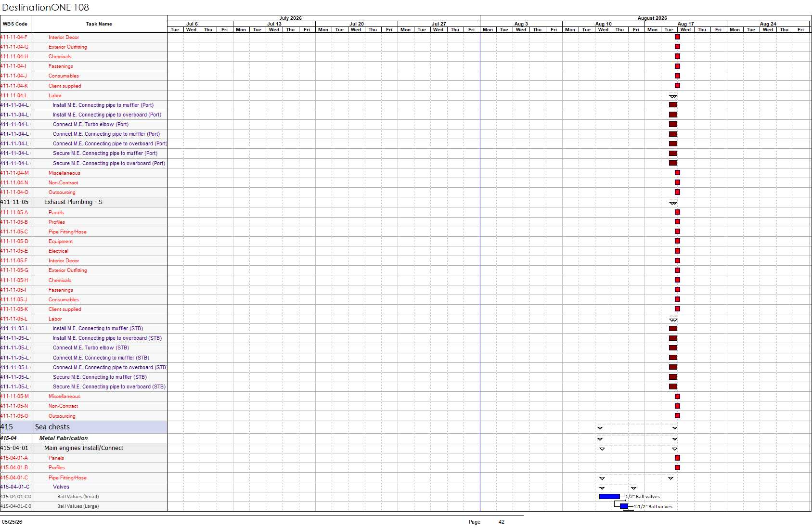Select the 411-11-04-G Exterior Outfitting row

click(x=84, y=47)
